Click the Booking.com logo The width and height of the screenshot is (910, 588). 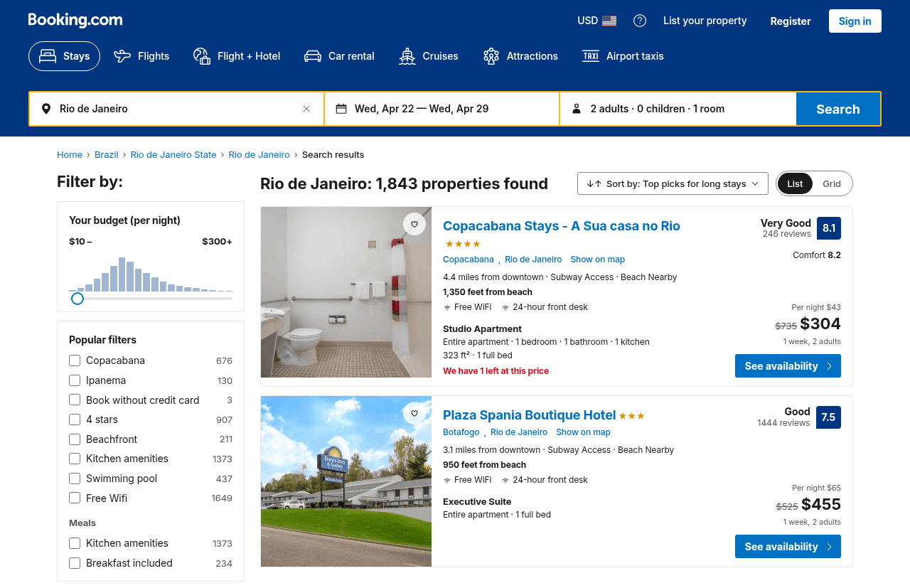coord(75,21)
